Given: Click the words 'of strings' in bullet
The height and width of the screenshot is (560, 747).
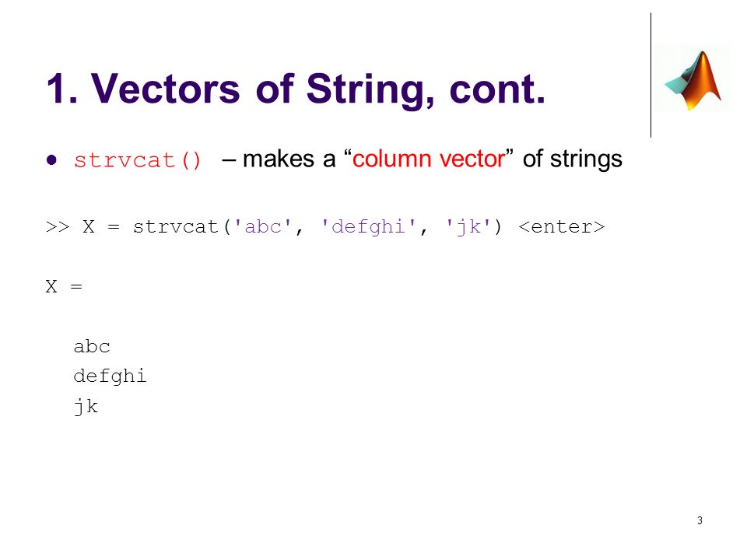Looking at the screenshot, I should coord(573,159).
